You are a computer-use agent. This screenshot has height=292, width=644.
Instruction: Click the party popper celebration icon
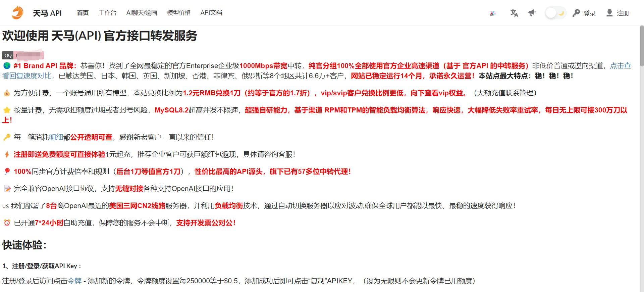tap(493, 13)
